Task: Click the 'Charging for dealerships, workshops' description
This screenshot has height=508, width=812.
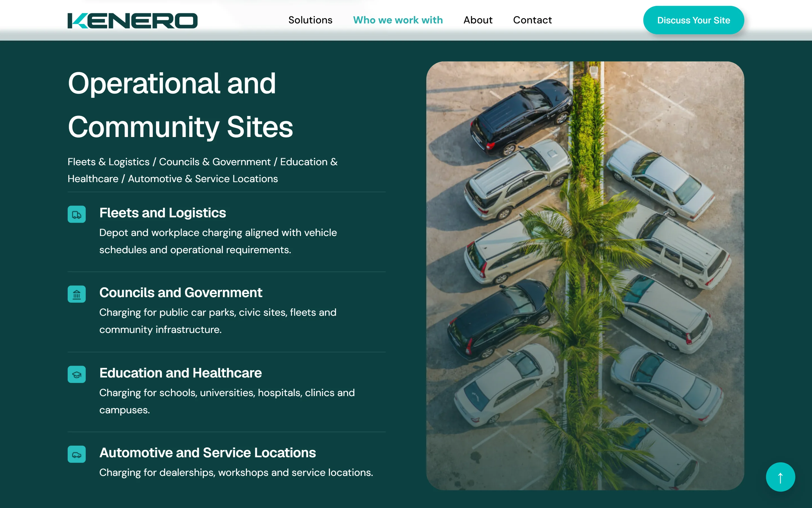Action: coord(236,473)
